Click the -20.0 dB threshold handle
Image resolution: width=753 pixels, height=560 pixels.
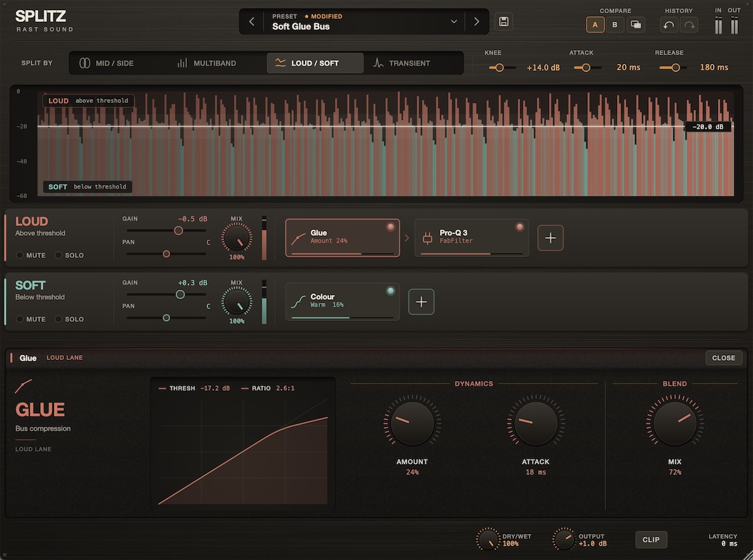tap(708, 127)
